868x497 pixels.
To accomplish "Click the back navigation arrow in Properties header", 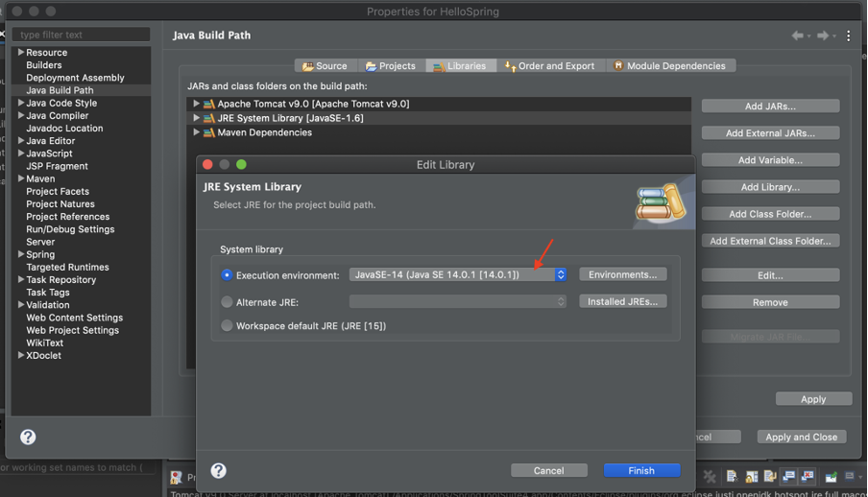I will [798, 35].
